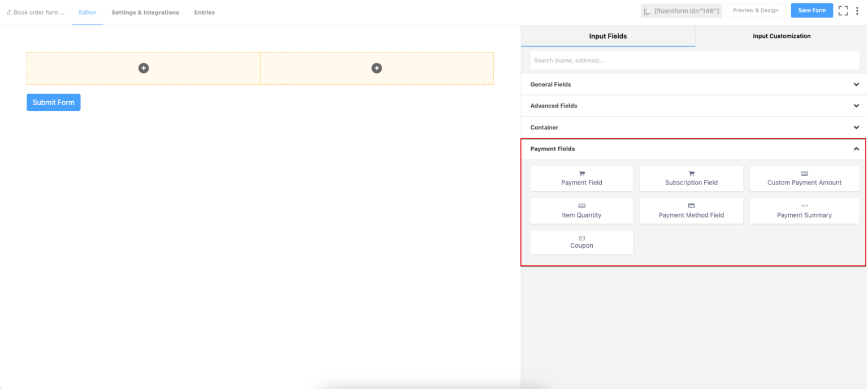Click the Save Form button
868x389 pixels.
point(811,10)
